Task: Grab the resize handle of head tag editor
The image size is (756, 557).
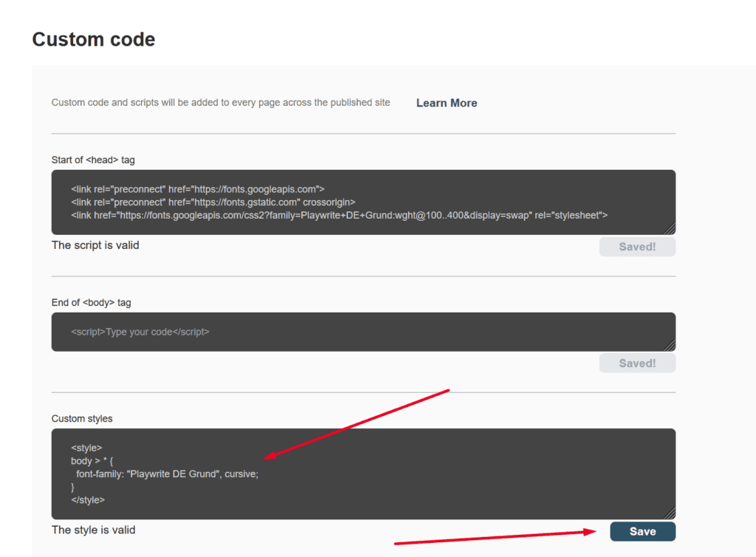Action: coord(670,229)
